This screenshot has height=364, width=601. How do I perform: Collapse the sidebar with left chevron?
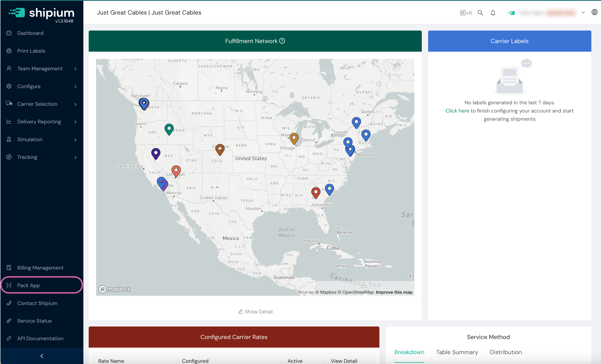pos(42,356)
